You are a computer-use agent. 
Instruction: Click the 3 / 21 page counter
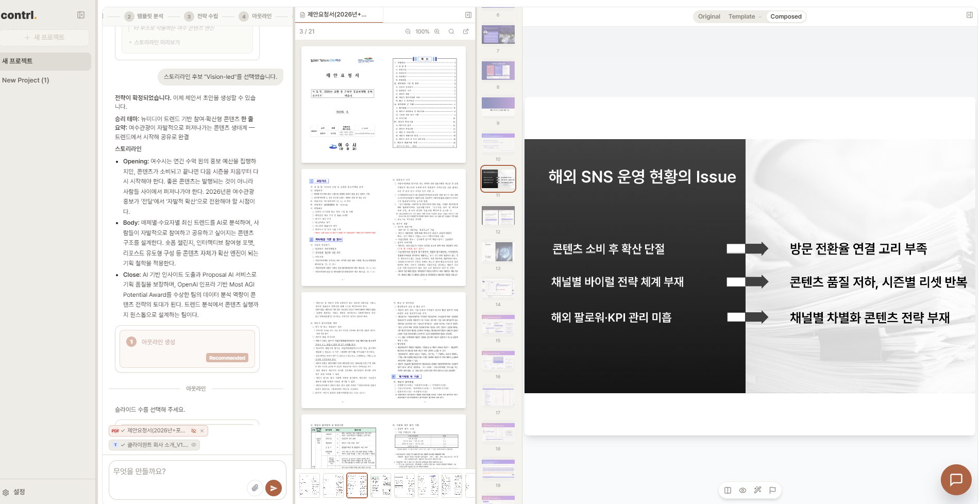(307, 31)
